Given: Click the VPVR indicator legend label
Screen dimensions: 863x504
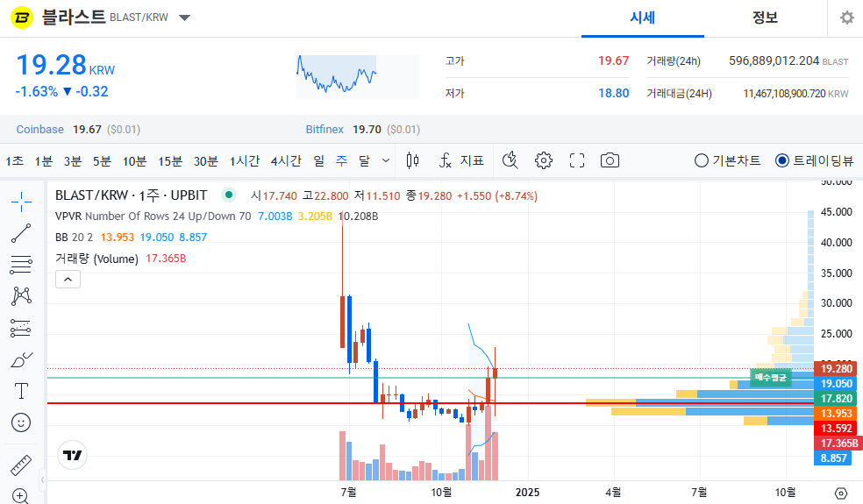Looking at the screenshot, I should point(153,217).
